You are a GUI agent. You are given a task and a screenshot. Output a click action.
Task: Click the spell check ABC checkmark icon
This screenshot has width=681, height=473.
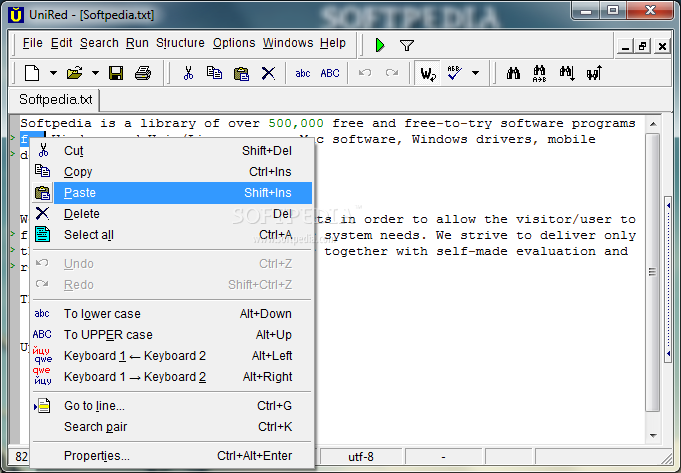(x=454, y=73)
